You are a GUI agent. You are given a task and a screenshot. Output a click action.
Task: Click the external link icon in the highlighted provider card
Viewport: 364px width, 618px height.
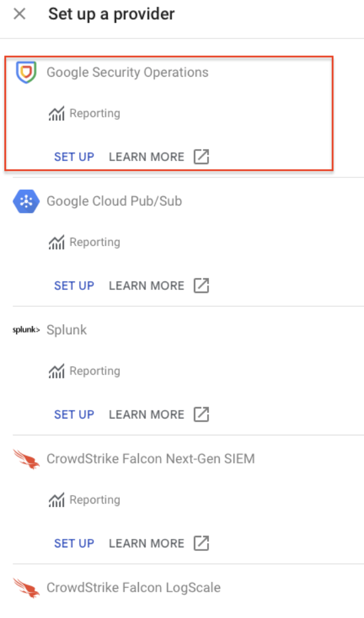201,156
